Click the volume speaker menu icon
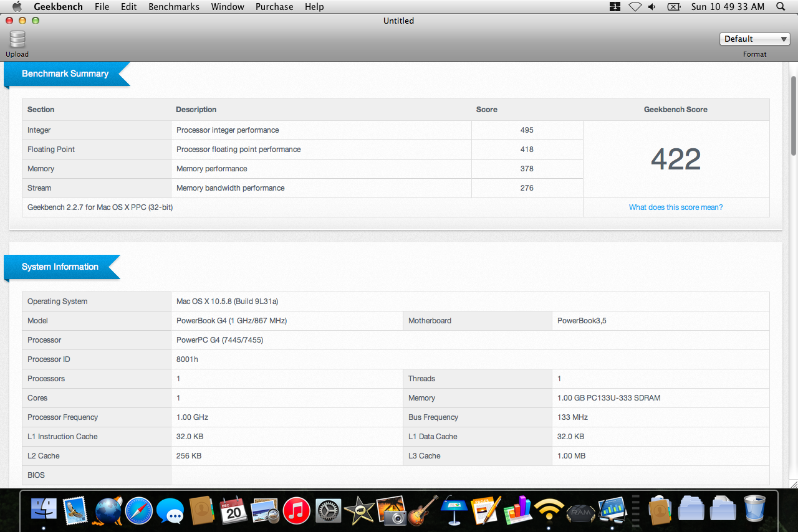 click(x=652, y=6)
